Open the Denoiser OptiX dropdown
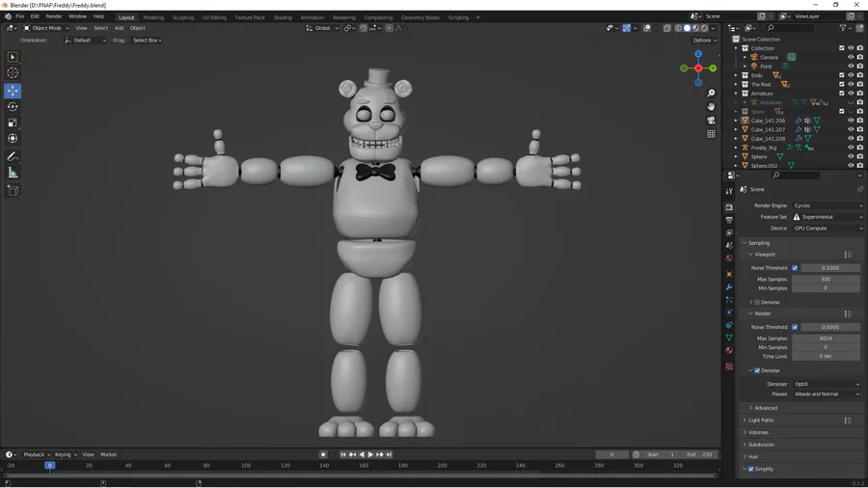This screenshot has width=868, height=488. (x=827, y=384)
